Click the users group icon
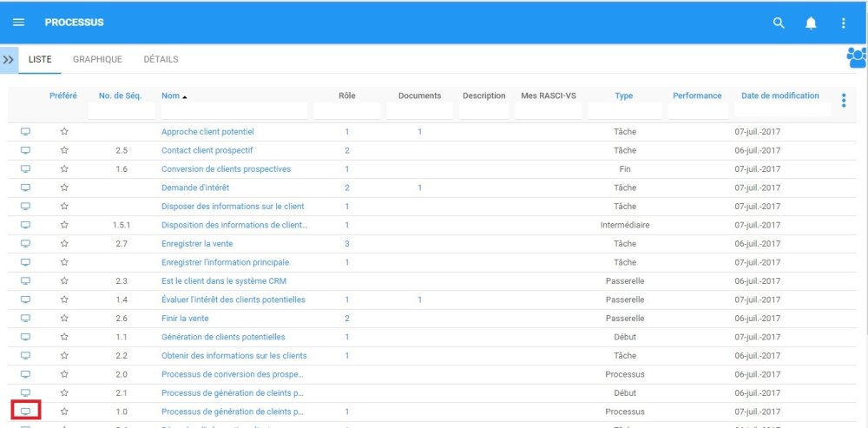 pyautogui.click(x=856, y=58)
